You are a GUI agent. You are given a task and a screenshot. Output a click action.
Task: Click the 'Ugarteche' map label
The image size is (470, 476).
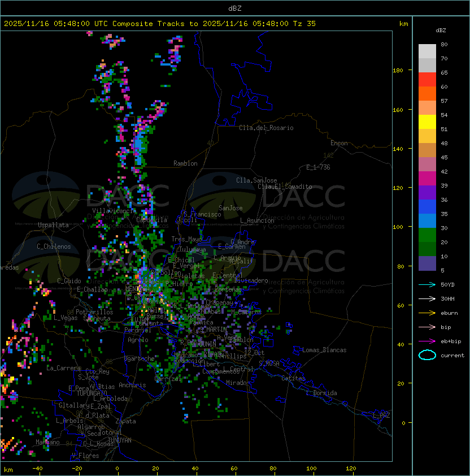click(140, 358)
